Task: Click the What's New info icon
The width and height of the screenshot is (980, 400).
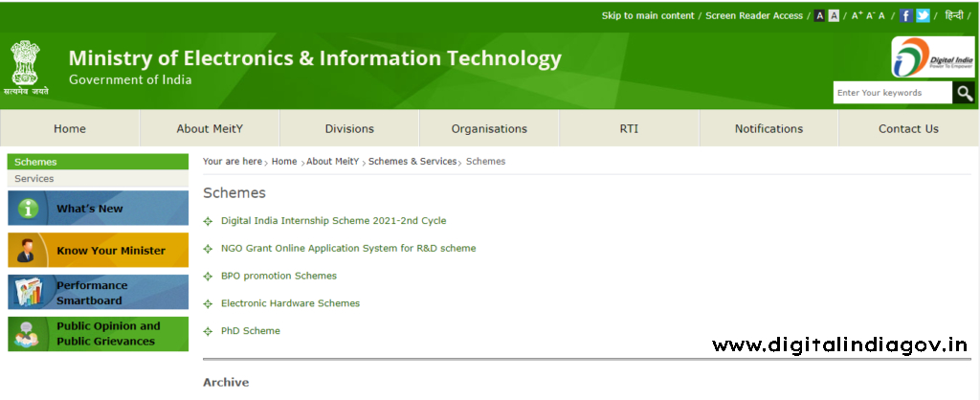Action: [x=28, y=209]
